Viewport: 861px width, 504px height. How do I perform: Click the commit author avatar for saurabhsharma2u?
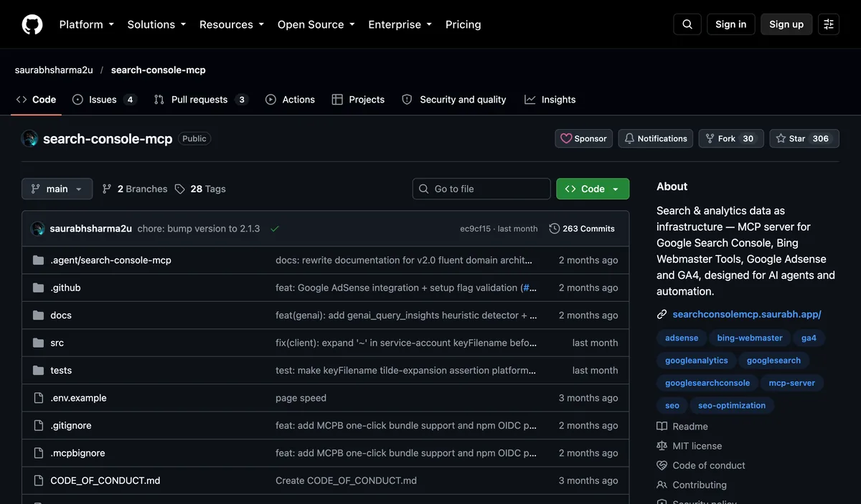tap(38, 229)
